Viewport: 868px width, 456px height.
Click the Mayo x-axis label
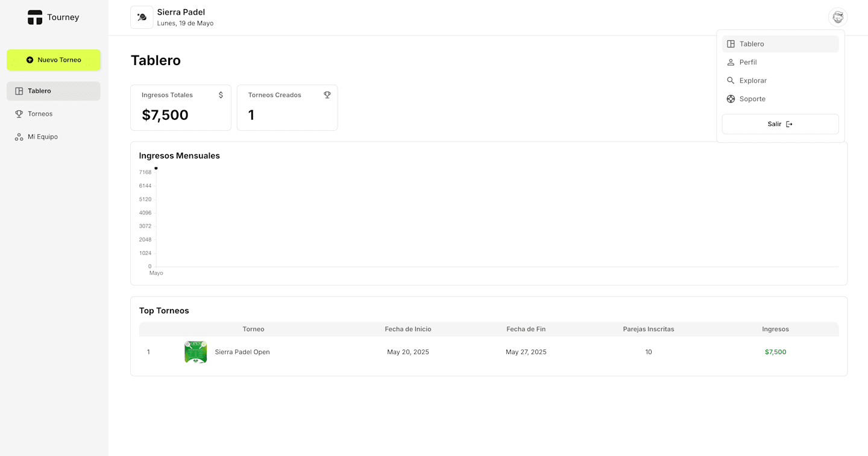tap(156, 273)
